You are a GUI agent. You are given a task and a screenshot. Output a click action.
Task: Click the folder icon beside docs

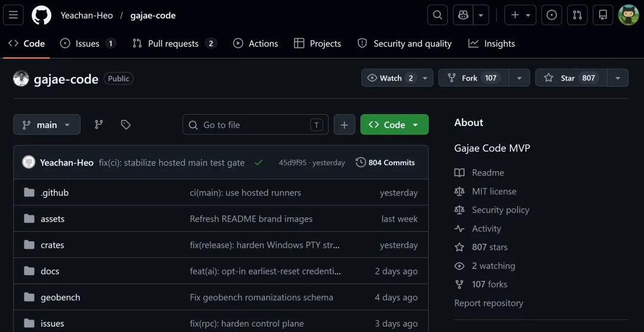tap(29, 270)
